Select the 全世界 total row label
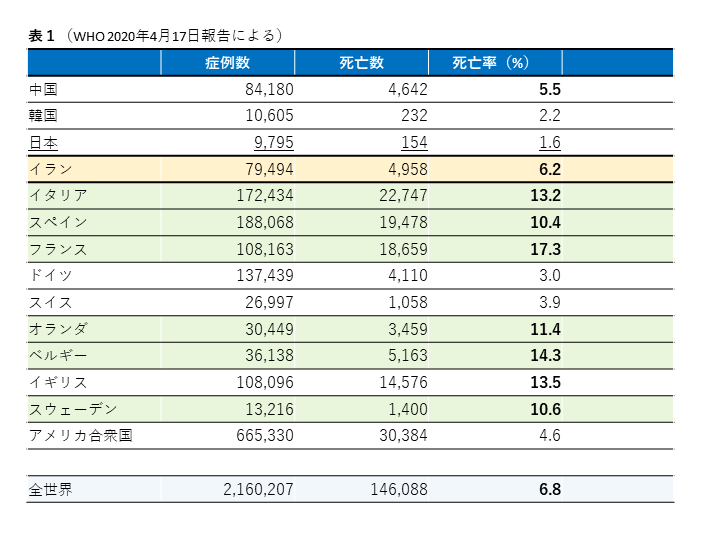 (x=51, y=490)
